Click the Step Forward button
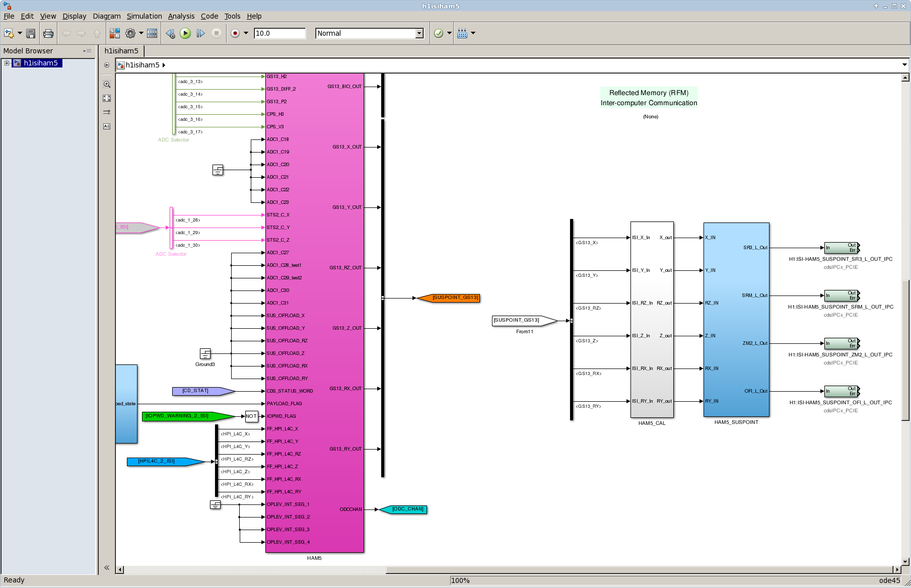 [x=200, y=33]
